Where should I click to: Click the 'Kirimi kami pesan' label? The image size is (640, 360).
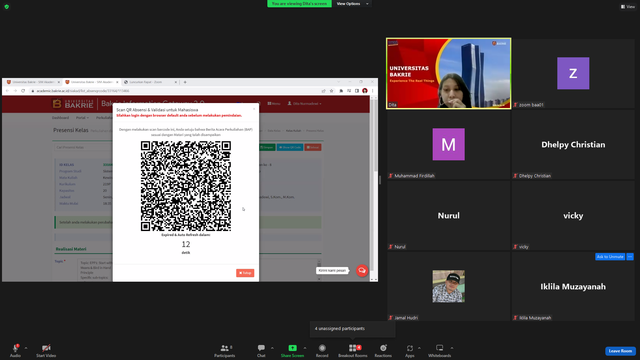point(332,270)
